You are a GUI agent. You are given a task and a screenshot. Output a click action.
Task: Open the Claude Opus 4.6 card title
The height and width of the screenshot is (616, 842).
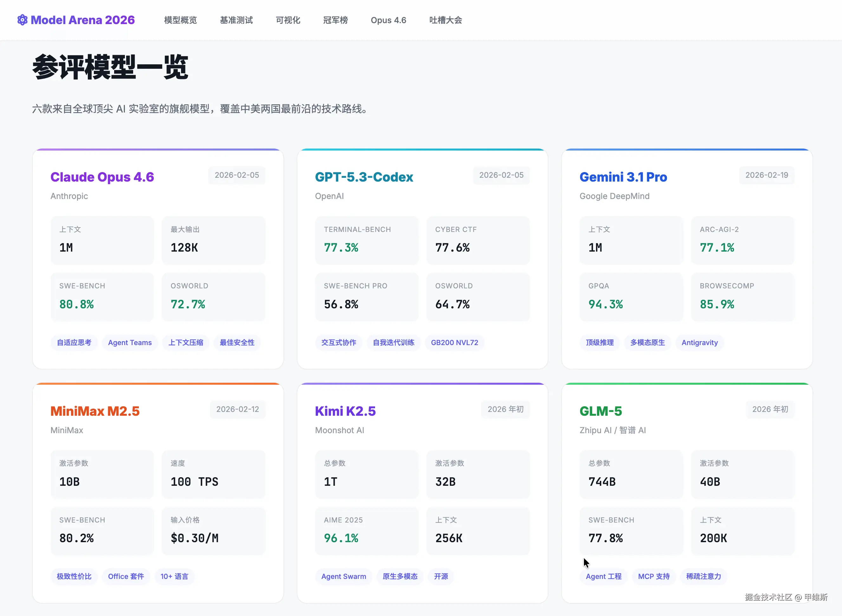102,177
